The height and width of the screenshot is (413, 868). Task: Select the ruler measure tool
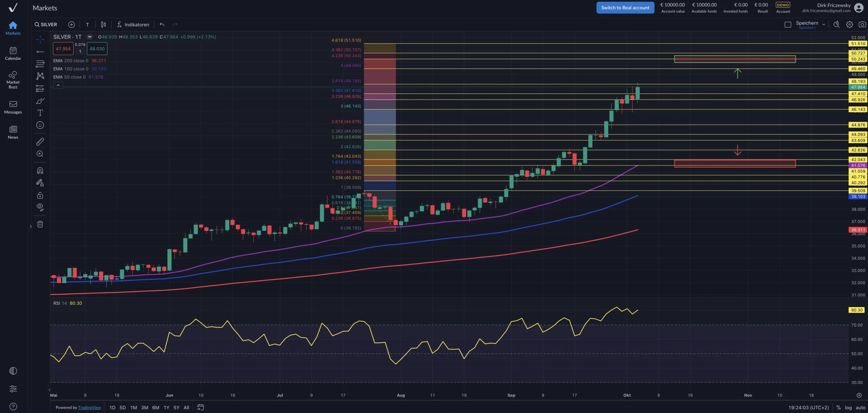pyautogui.click(x=40, y=141)
